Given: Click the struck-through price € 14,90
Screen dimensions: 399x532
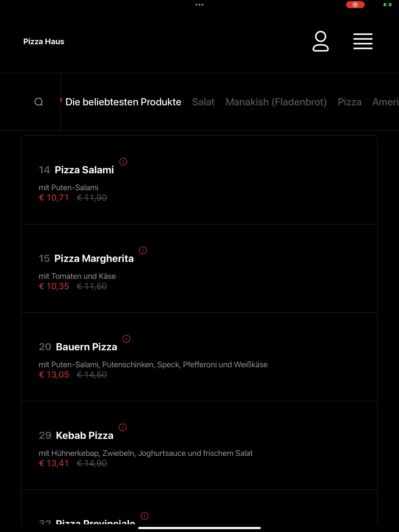Looking at the screenshot, I should (92, 463).
